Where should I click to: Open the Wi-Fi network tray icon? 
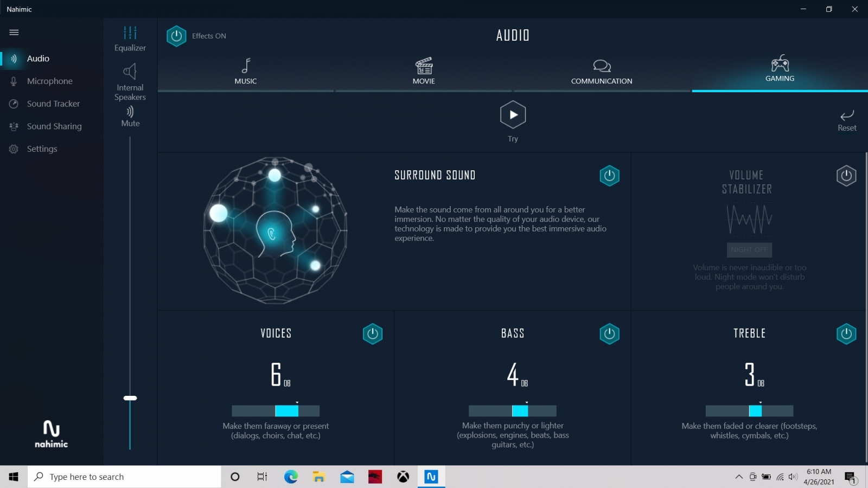pyautogui.click(x=780, y=477)
